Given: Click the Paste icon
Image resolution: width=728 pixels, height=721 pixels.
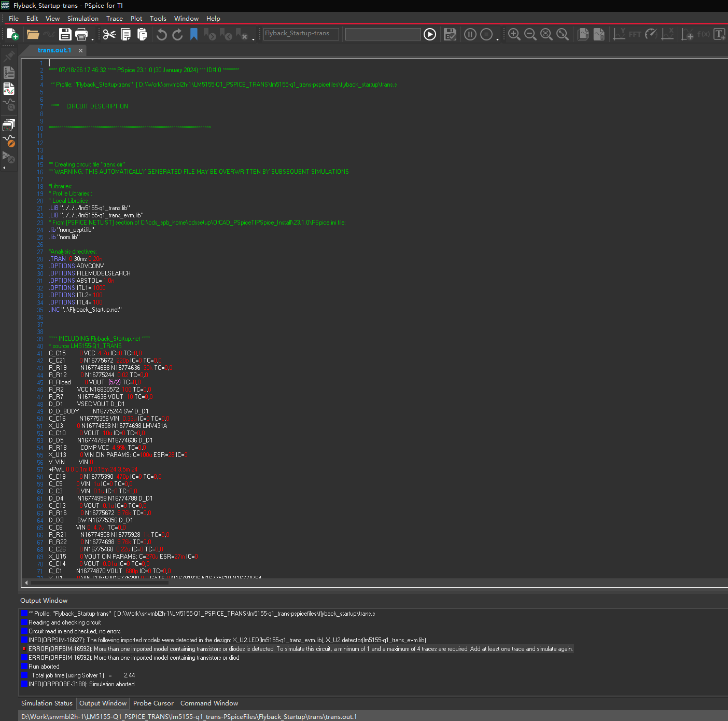Looking at the screenshot, I should pos(142,34).
